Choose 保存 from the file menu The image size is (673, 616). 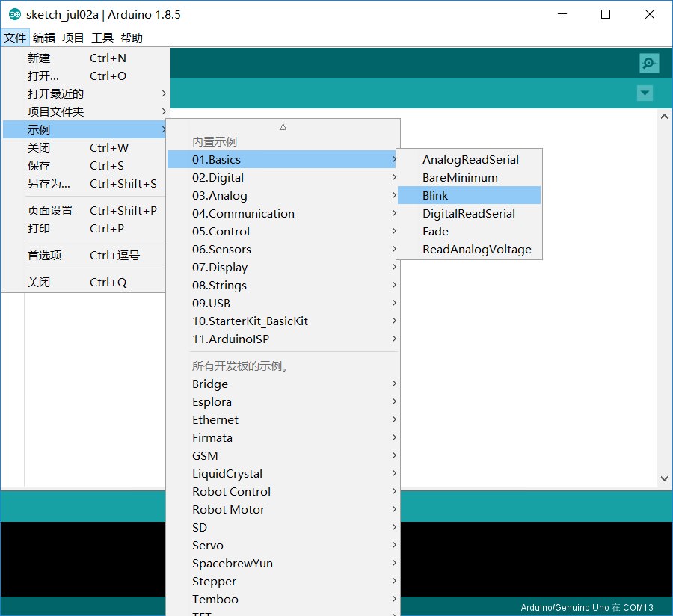[84, 165]
